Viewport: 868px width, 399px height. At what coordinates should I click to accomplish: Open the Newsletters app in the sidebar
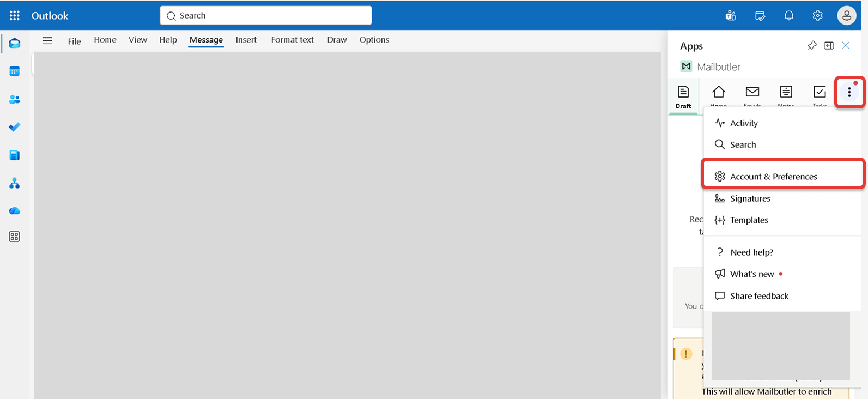pyautogui.click(x=15, y=155)
